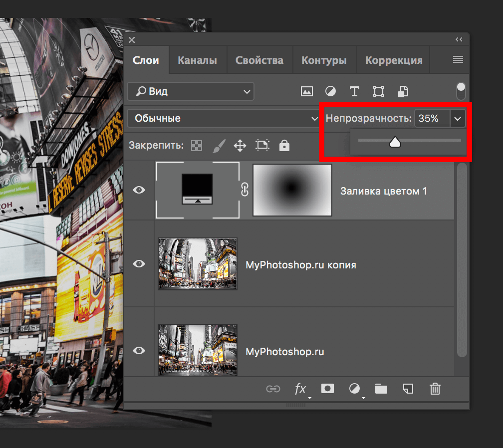Create a new layer with the new layer icon
This screenshot has height=448, width=503.
tap(408, 389)
